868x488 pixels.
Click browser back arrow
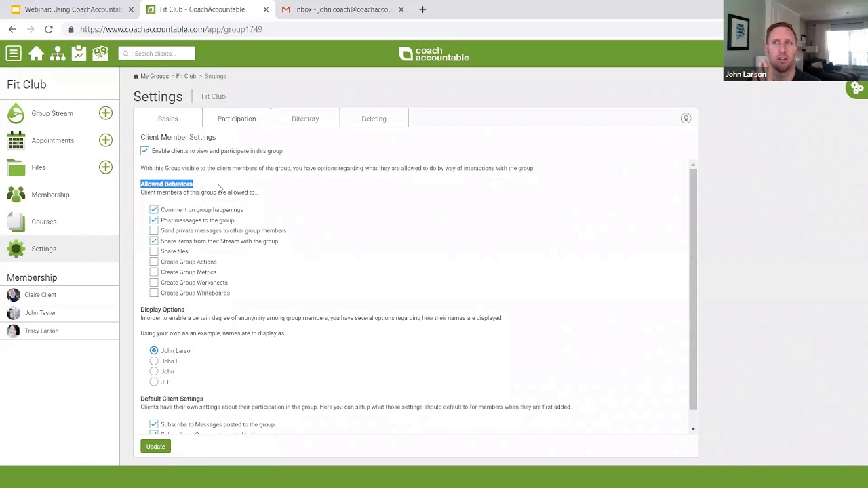click(x=12, y=29)
